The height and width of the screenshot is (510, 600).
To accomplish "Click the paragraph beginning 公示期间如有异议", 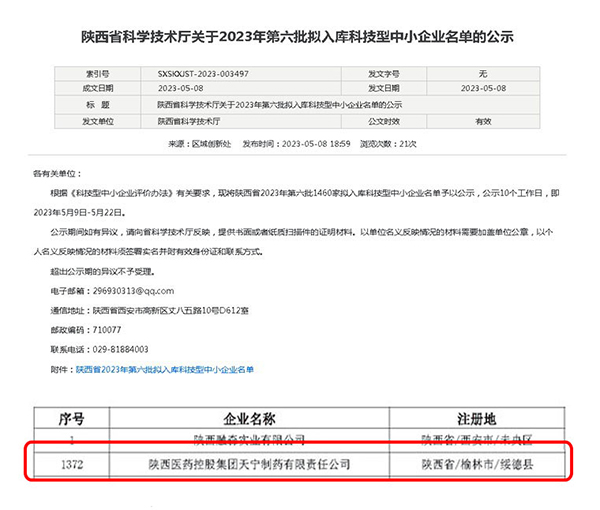I will [293, 242].
